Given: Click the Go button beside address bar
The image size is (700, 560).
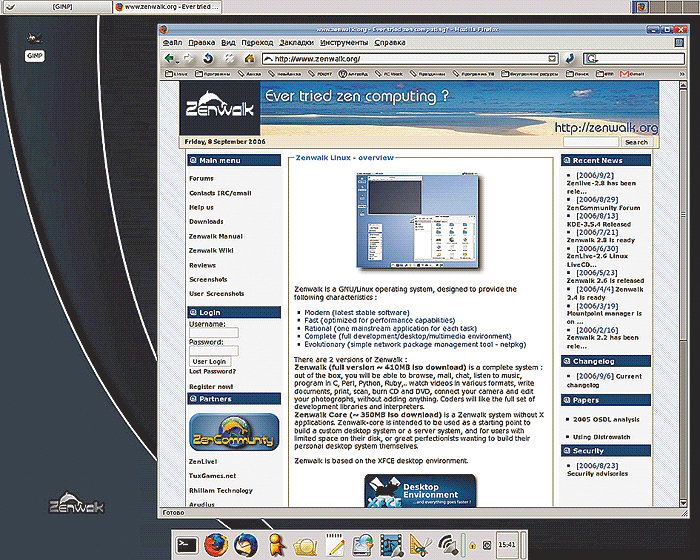Looking at the screenshot, I should [x=569, y=59].
